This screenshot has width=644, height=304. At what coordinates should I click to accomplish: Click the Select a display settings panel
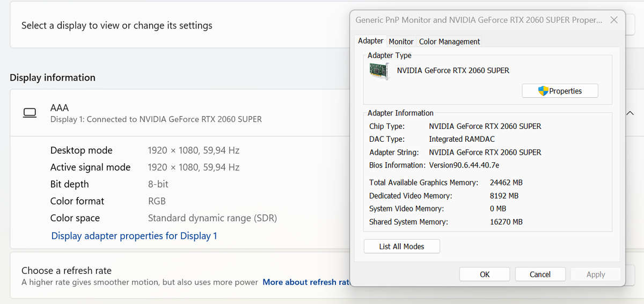(161, 26)
